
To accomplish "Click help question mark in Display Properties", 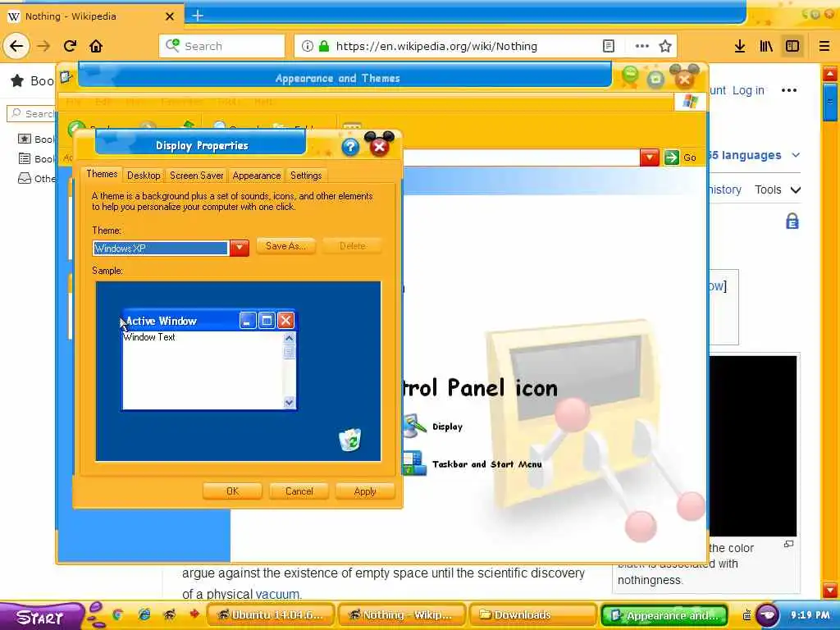I will [350, 147].
